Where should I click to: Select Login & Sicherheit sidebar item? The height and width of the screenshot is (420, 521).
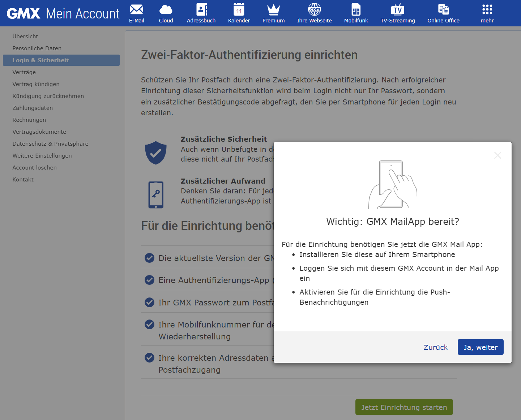[x=61, y=60]
